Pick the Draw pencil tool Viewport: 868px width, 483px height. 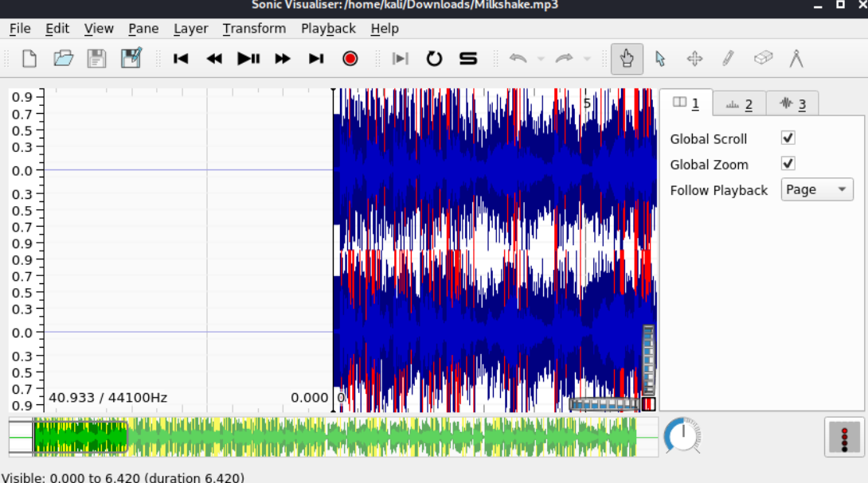tap(728, 59)
